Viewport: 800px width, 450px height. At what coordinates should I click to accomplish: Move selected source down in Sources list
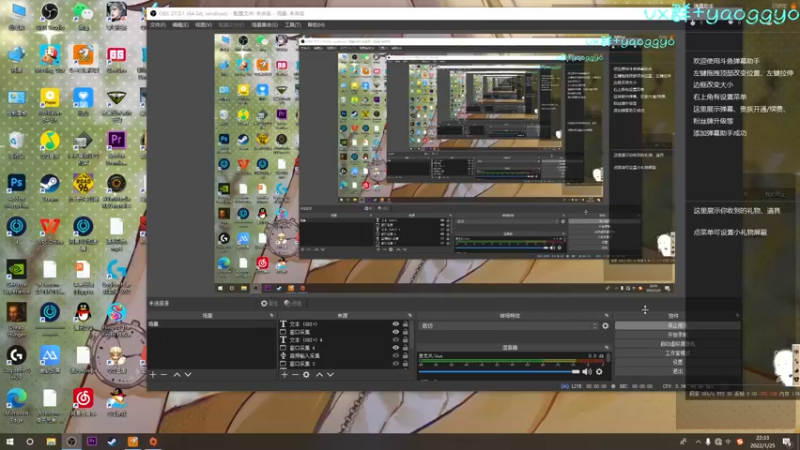tap(331, 374)
